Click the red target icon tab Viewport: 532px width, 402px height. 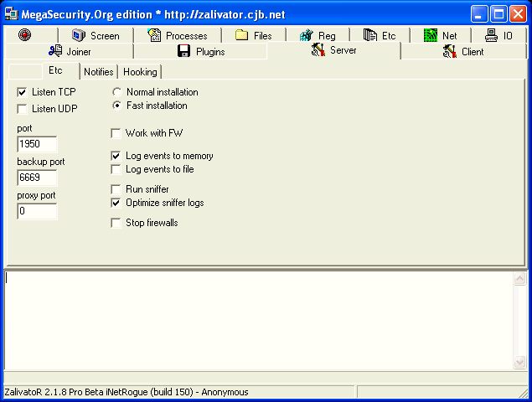pos(24,35)
